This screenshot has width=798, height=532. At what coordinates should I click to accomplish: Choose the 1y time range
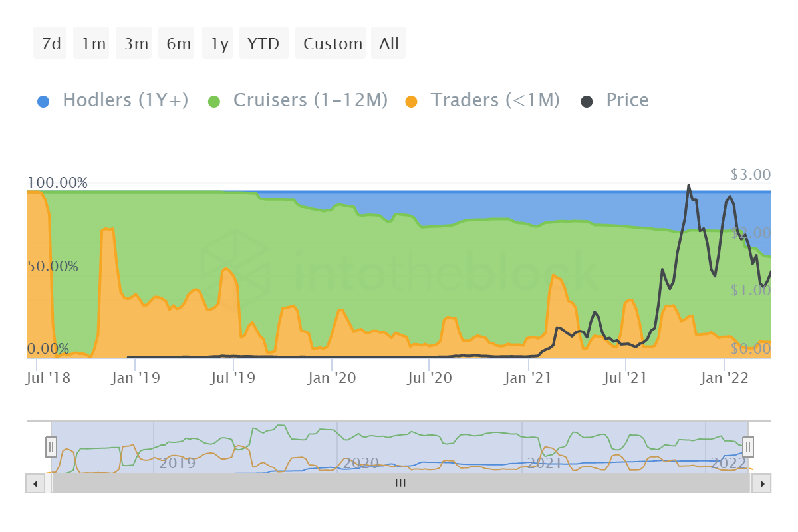coord(218,43)
